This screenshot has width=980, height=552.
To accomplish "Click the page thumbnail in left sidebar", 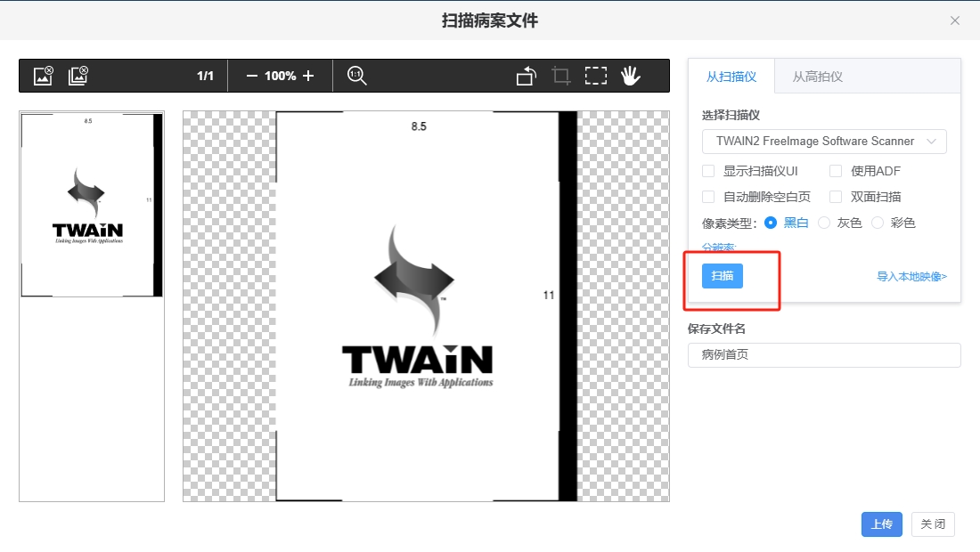I will coord(91,204).
